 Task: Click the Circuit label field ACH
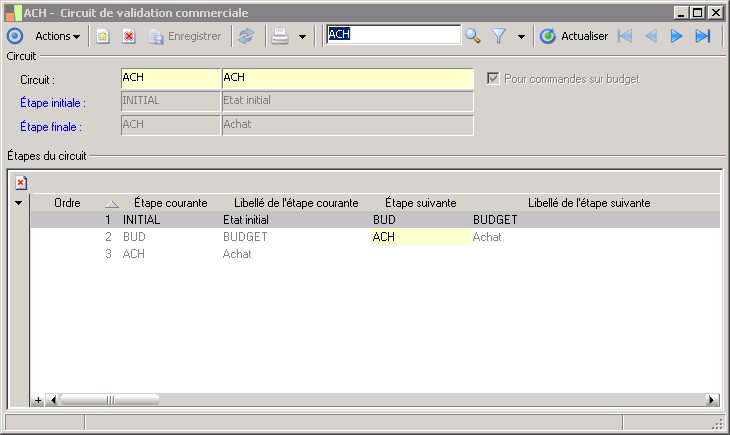pyautogui.click(x=348, y=78)
